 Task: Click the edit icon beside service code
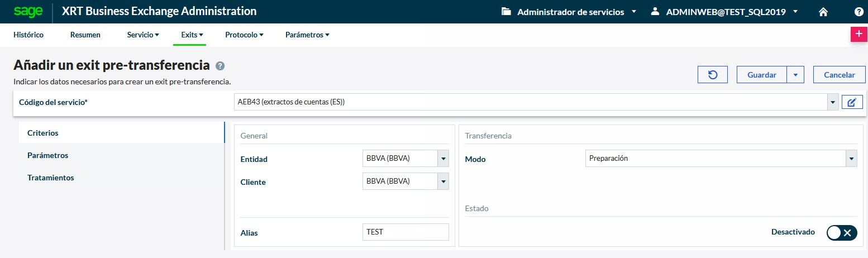852,102
